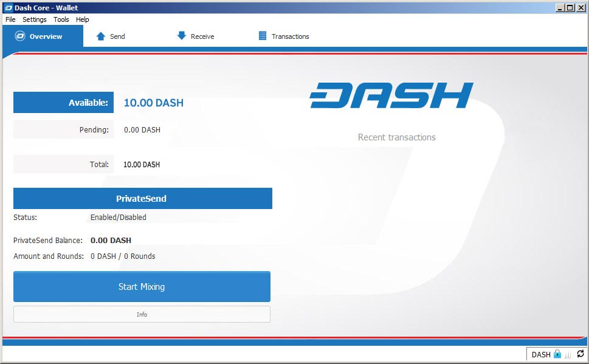Open the Overview tab

43,36
